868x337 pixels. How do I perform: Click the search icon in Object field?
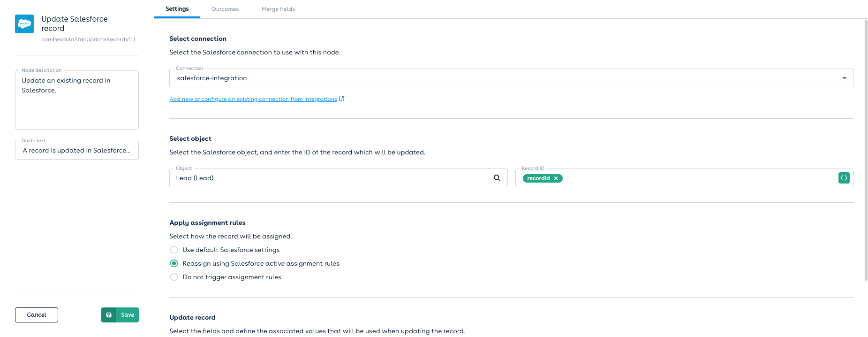(497, 178)
